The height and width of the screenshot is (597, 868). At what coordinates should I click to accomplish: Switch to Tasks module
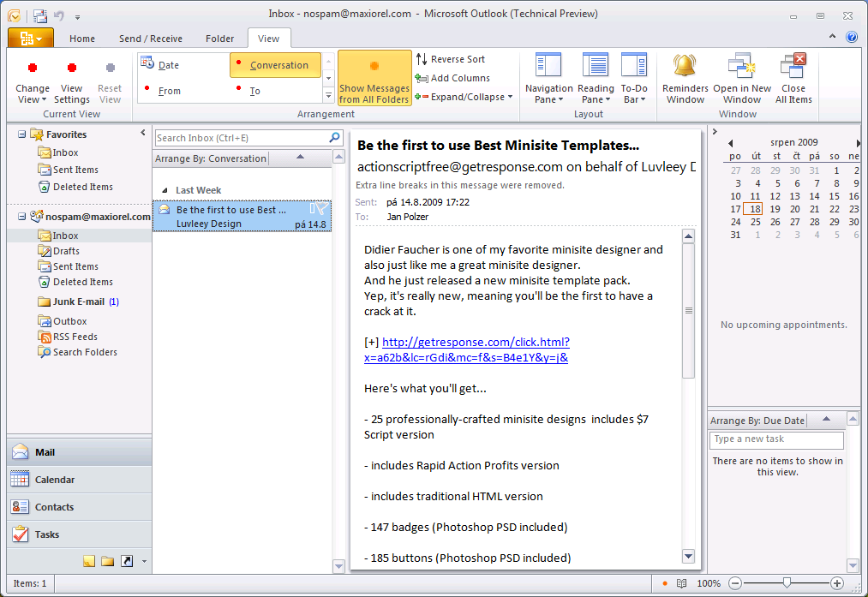coord(79,534)
